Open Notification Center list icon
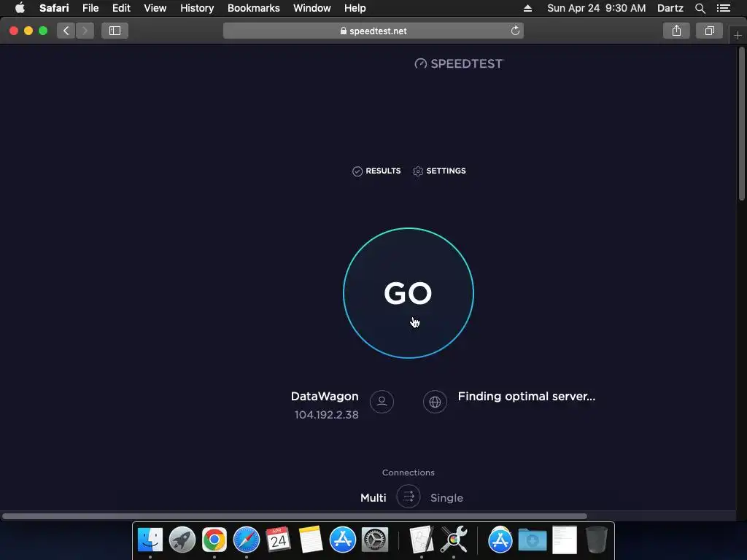Viewport: 747px width, 560px height. coord(723,8)
